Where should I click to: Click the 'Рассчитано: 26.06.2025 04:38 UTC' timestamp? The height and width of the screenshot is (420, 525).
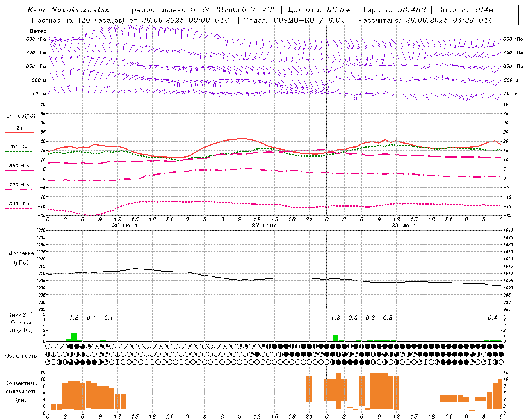click(426, 20)
